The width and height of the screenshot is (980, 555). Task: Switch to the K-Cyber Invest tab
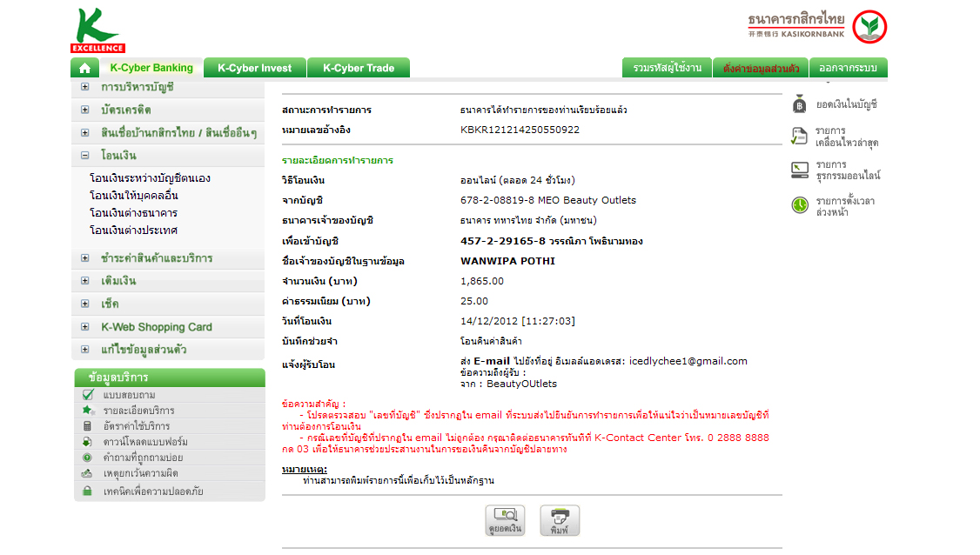click(255, 68)
